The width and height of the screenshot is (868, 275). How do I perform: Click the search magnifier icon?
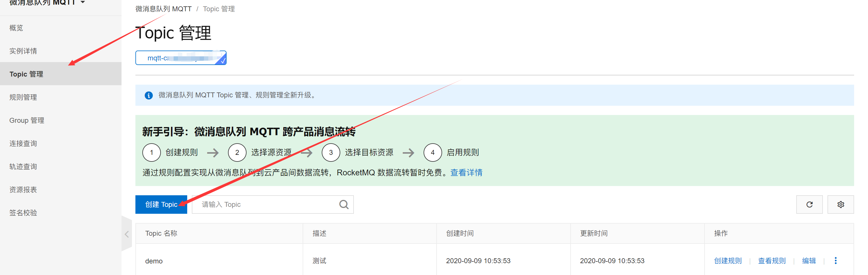coord(344,204)
